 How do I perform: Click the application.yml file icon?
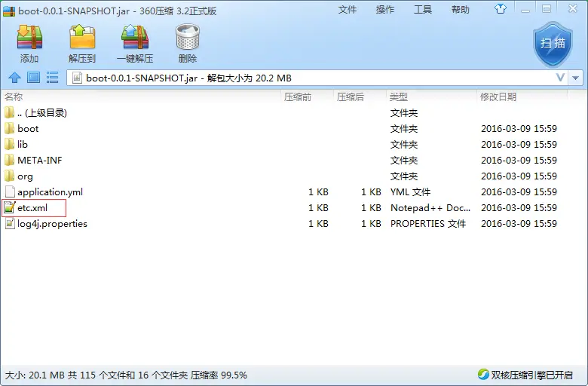click(10, 191)
